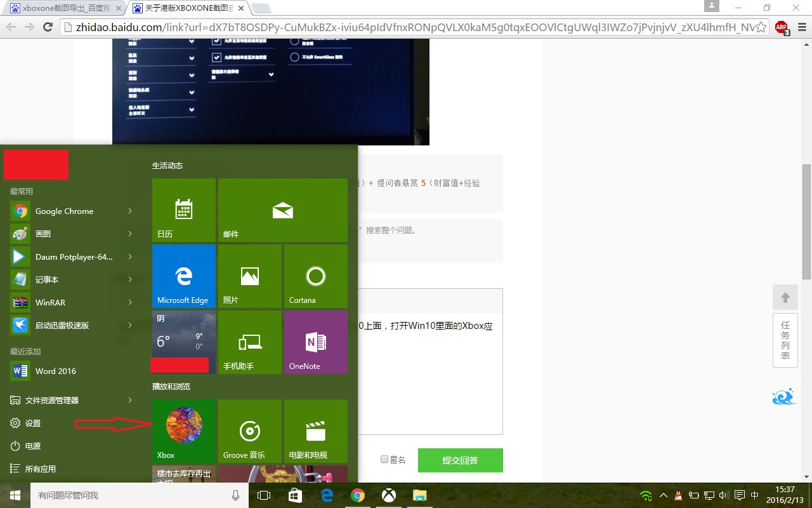The width and height of the screenshot is (812, 508).
Task: Click the Windows Start button
Action: [15, 495]
